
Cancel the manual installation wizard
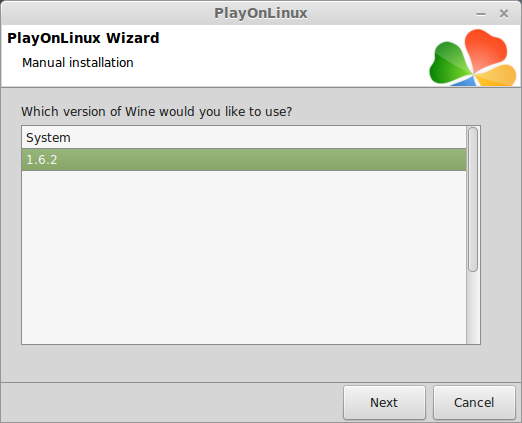474,402
